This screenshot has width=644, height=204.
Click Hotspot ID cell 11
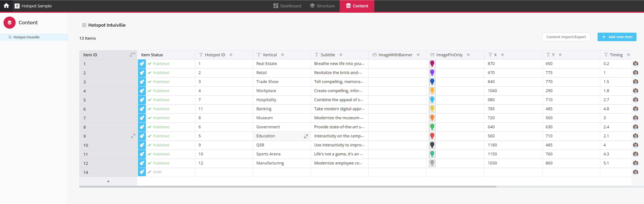pyautogui.click(x=224, y=109)
